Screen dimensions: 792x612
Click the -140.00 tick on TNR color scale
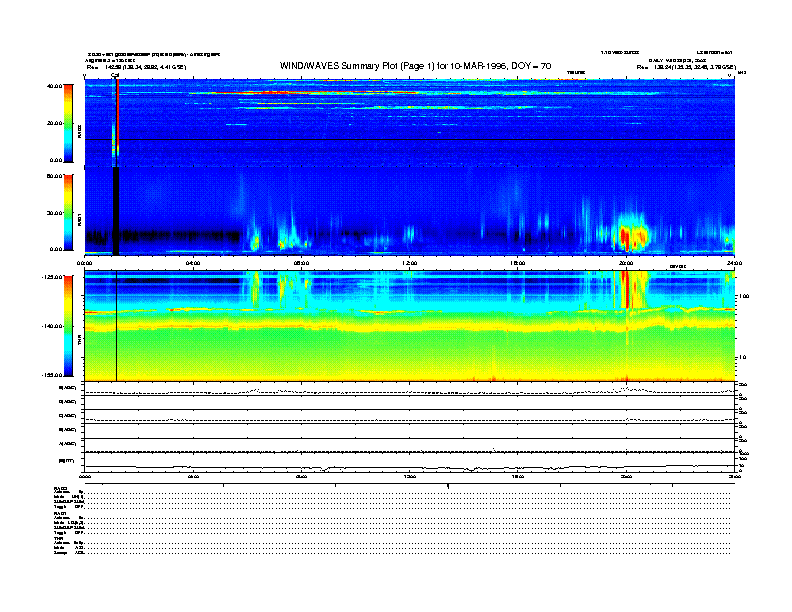click(53, 326)
